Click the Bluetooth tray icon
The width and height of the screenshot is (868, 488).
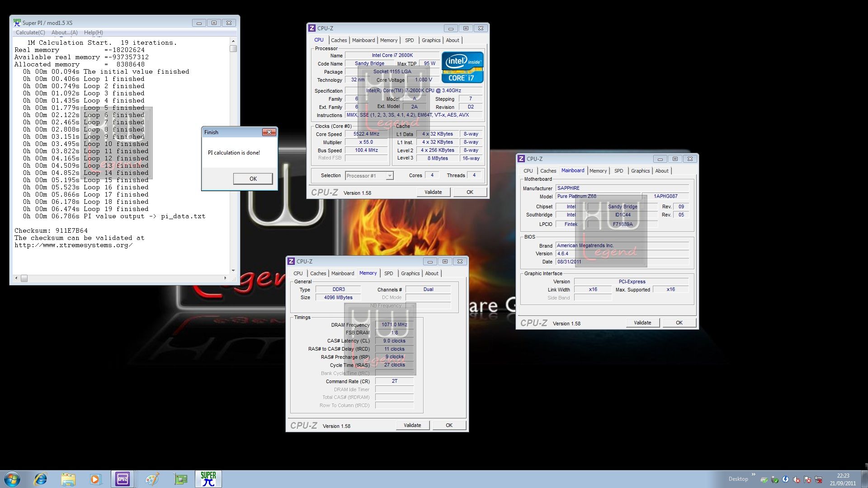click(x=785, y=479)
